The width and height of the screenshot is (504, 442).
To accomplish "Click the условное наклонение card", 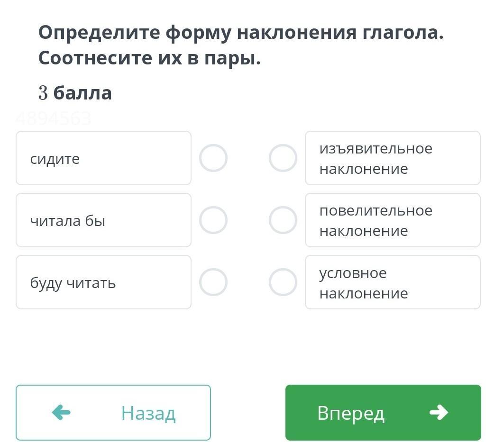I will [393, 282].
